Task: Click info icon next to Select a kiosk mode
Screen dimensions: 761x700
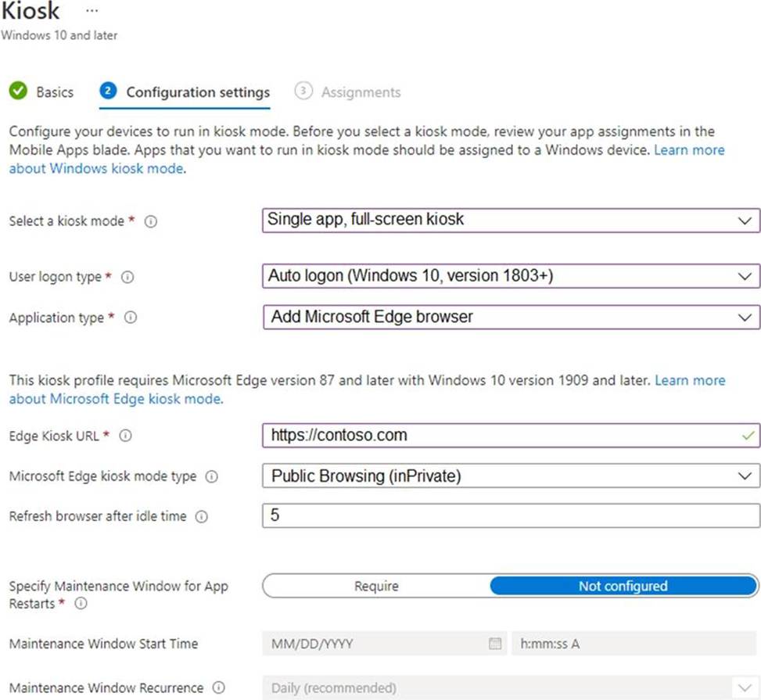Action: 151,221
